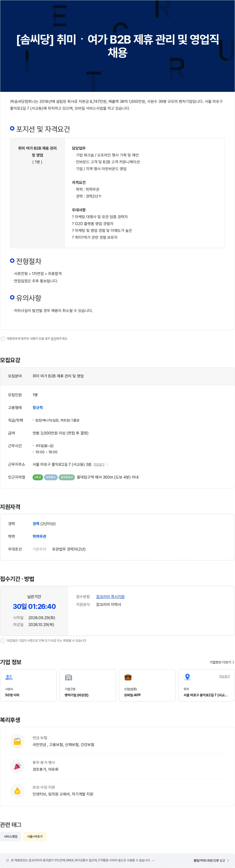
Task: Click the info icon beside the 마감일 notice
Action: click(x=3, y=640)
